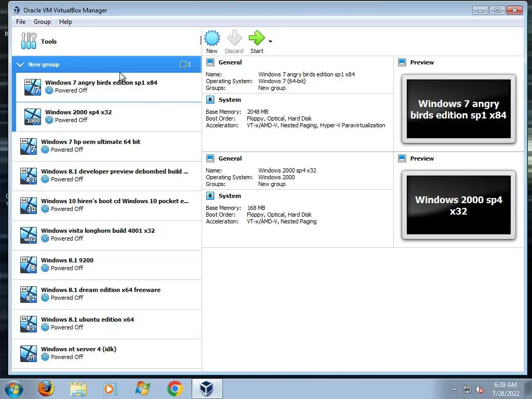The height and width of the screenshot is (399, 532).
Task: Click Windows 8.1 dream edition x64 freeware name
Action: coord(101,290)
